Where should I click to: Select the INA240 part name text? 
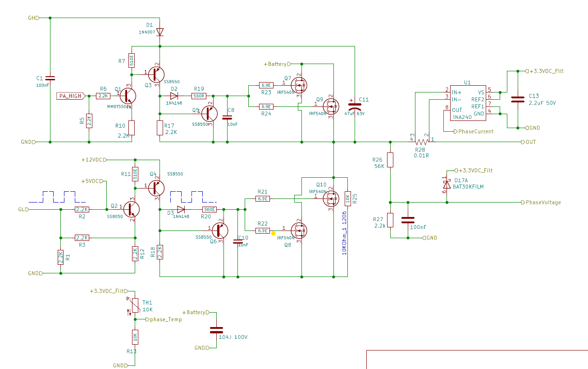pyautogui.click(x=461, y=117)
